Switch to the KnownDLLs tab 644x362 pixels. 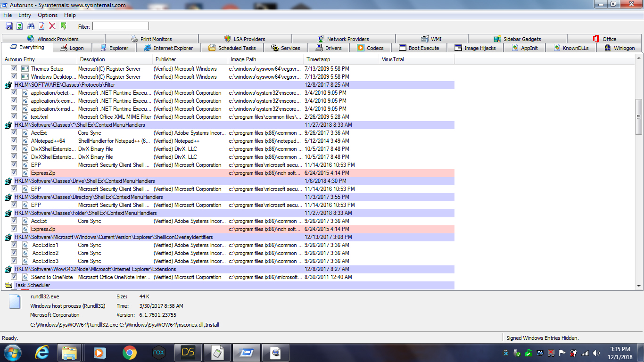571,48
